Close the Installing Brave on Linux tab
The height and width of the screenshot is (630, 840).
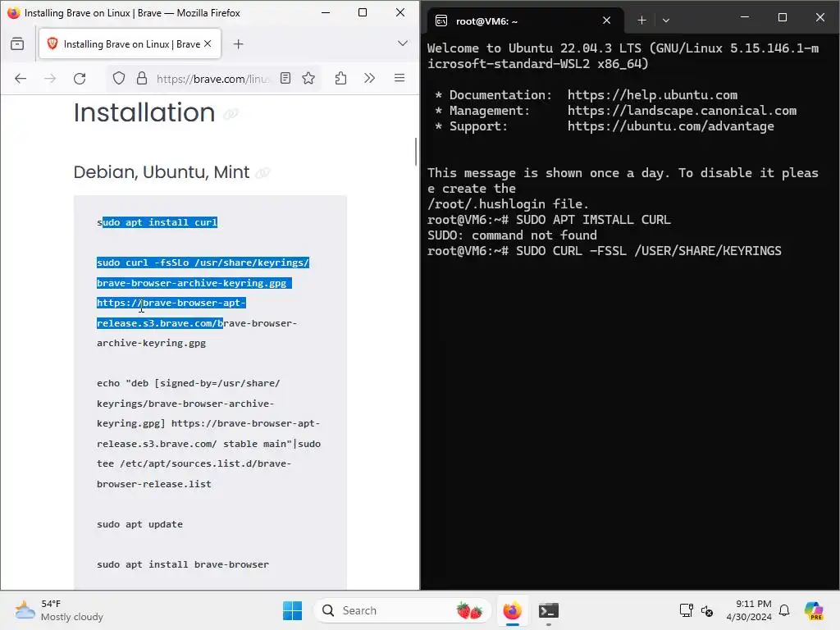pyautogui.click(x=208, y=44)
